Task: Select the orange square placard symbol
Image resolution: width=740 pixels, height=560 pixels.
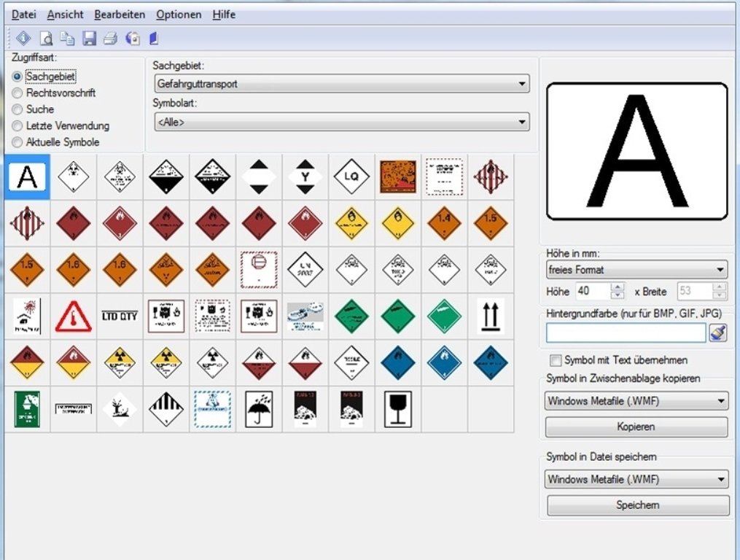Action: coord(398,177)
